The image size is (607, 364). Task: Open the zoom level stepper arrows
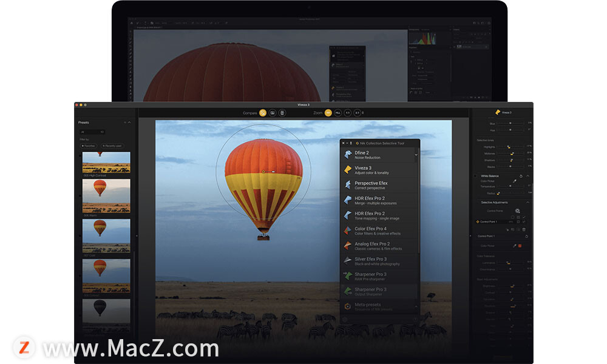point(363,113)
